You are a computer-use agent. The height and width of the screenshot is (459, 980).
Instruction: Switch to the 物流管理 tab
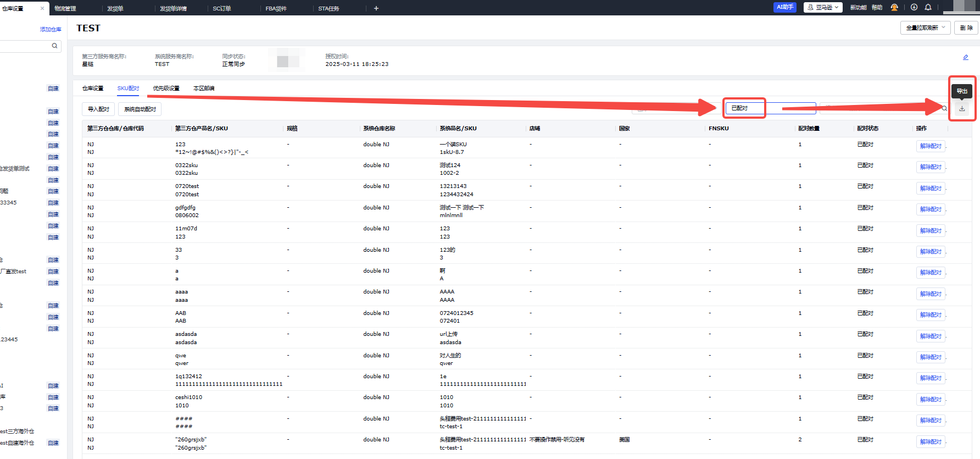65,8
